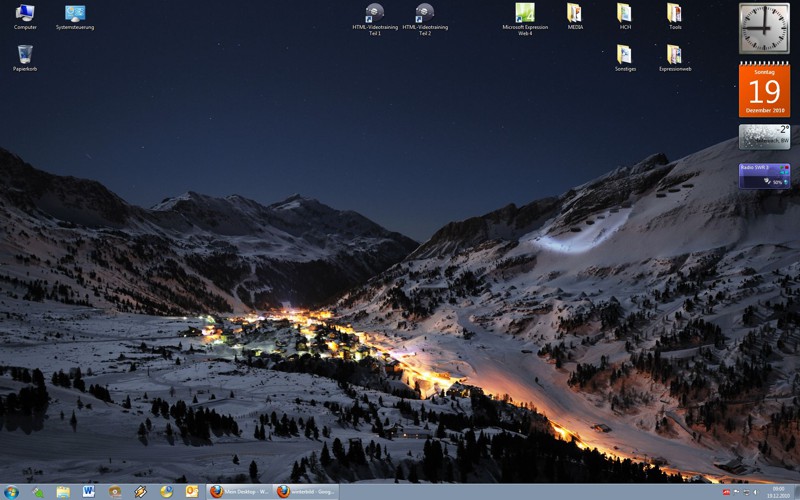Open the MEDIA folder
Image resolution: width=800 pixels, height=500 pixels.
tap(575, 14)
